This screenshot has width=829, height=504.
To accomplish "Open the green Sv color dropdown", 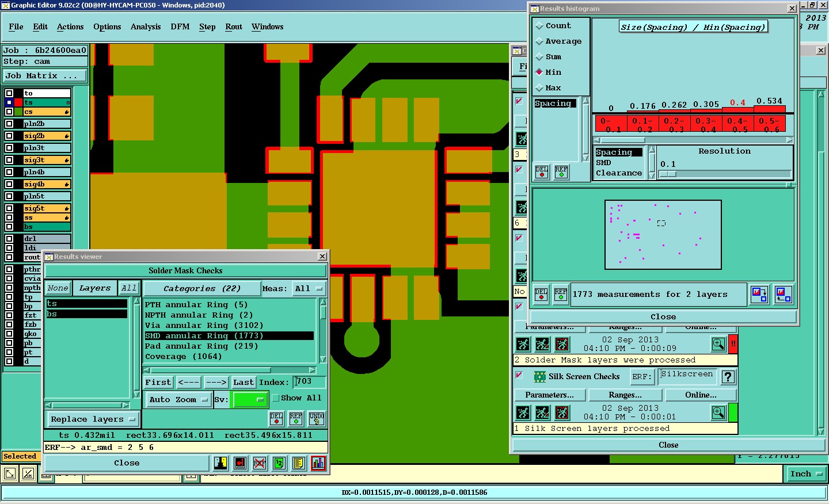I will point(250,400).
